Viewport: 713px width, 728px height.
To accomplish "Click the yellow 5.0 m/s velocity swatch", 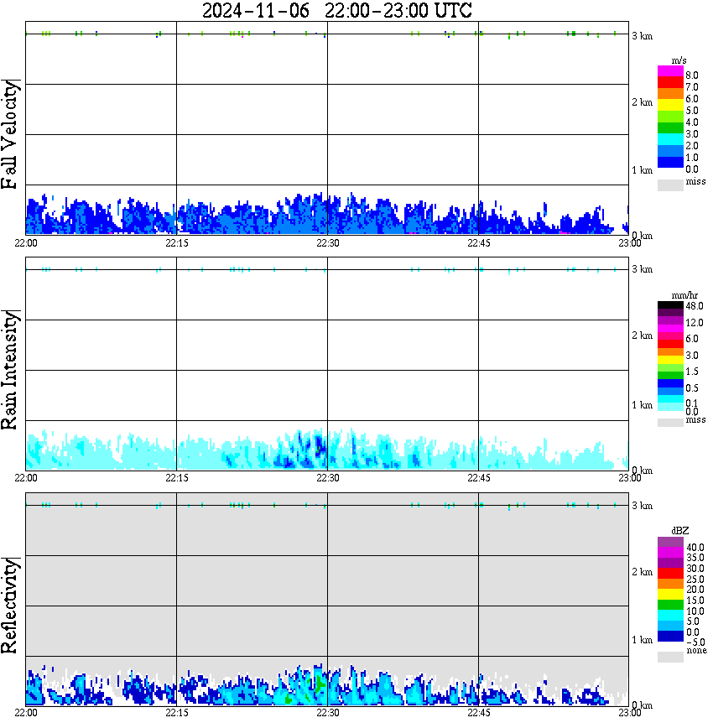I will (670, 106).
